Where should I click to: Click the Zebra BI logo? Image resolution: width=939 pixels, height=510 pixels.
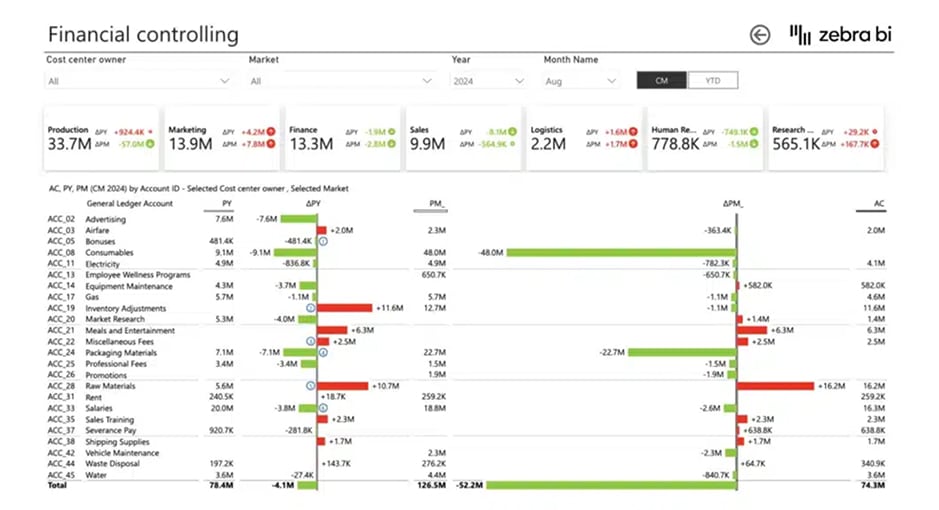[x=841, y=35]
